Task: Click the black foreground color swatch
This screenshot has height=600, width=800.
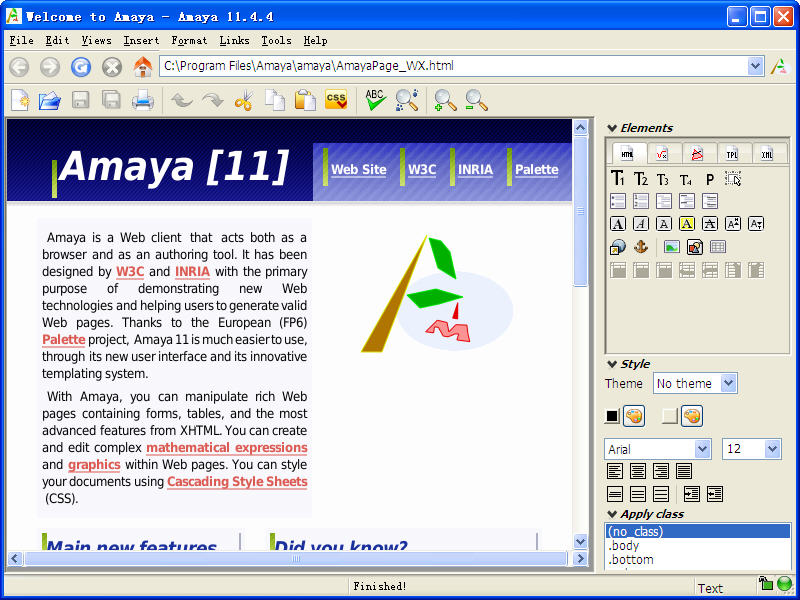Action: coord(612,416)
